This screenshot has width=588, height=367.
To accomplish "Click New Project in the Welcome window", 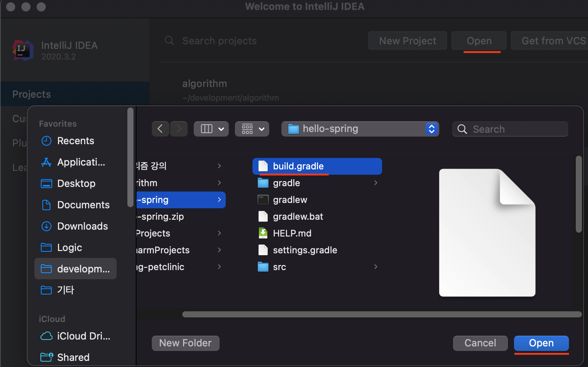I will coord(407,41).
